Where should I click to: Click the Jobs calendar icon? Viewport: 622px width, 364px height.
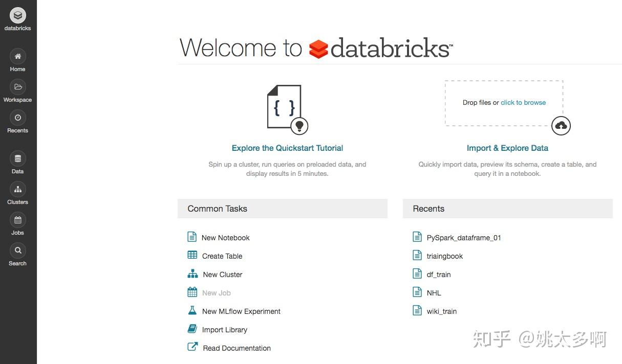[18, 220]
